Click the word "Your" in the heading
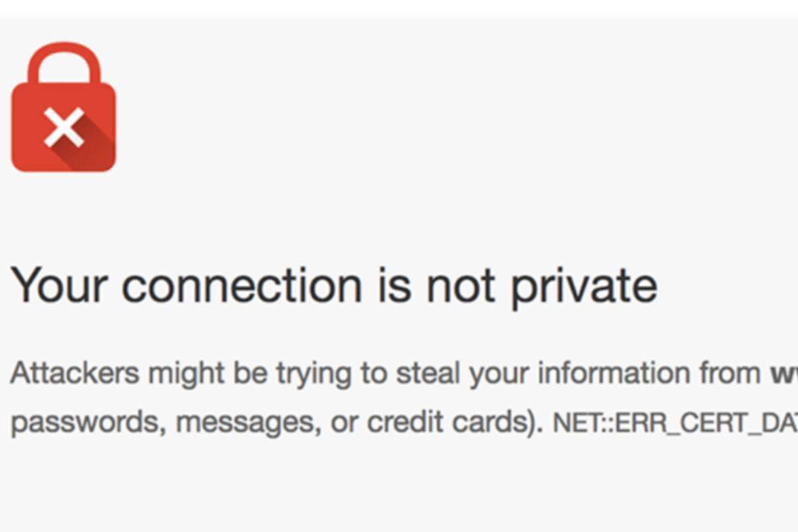The image size is (798, 532). [x=59, y=285]
